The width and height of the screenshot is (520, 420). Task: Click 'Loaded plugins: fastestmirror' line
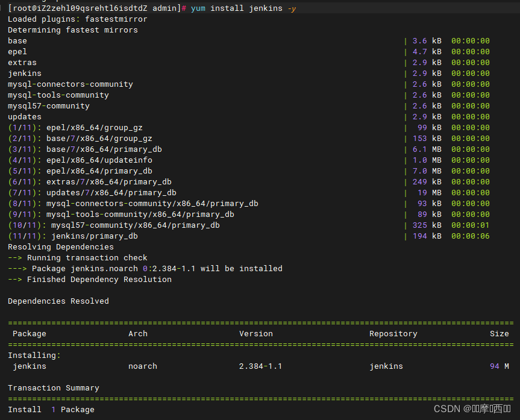(x=78, y=19)
